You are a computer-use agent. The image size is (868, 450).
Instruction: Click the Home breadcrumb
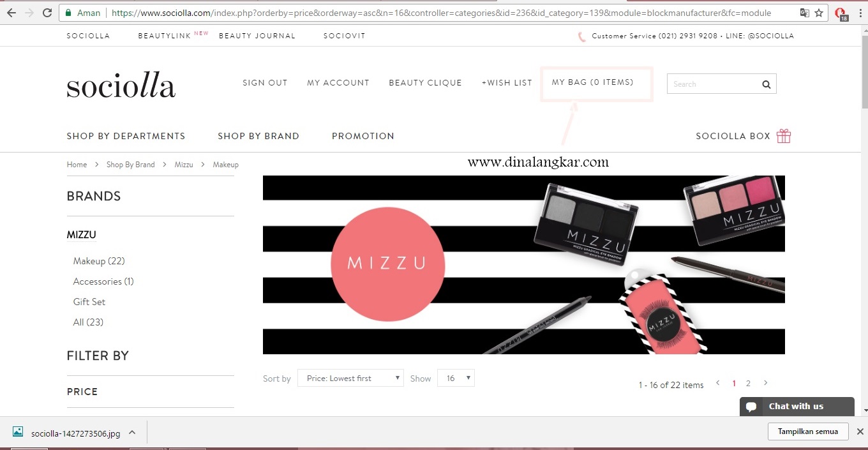pyautogui.click(x=77, y=165)
